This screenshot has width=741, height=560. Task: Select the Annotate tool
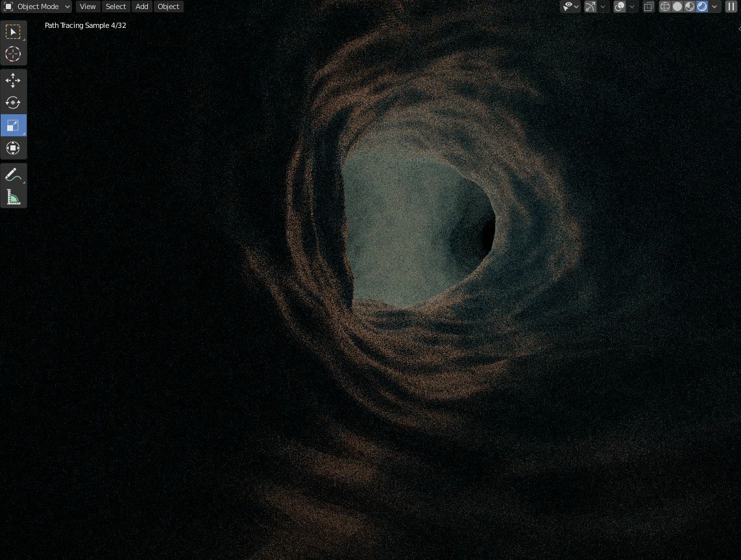coord(13,173)
